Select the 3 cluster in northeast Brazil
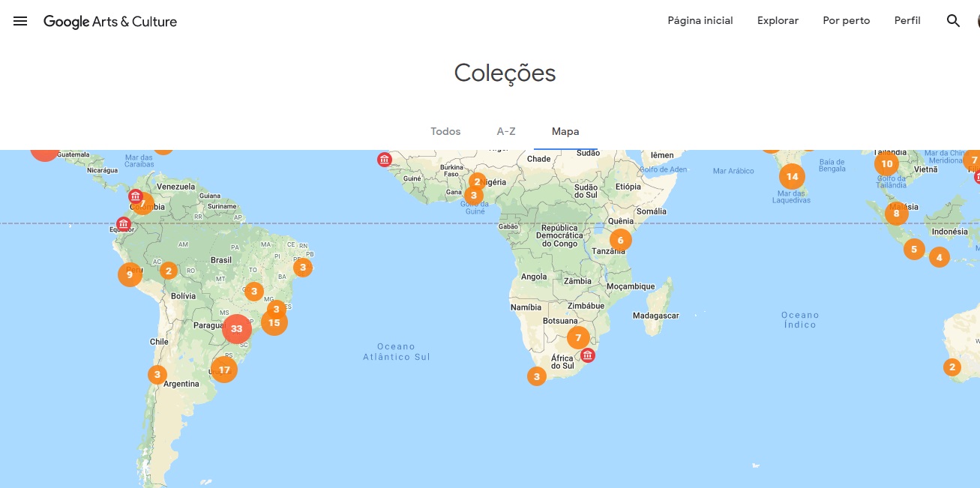 tap(302, 267)
